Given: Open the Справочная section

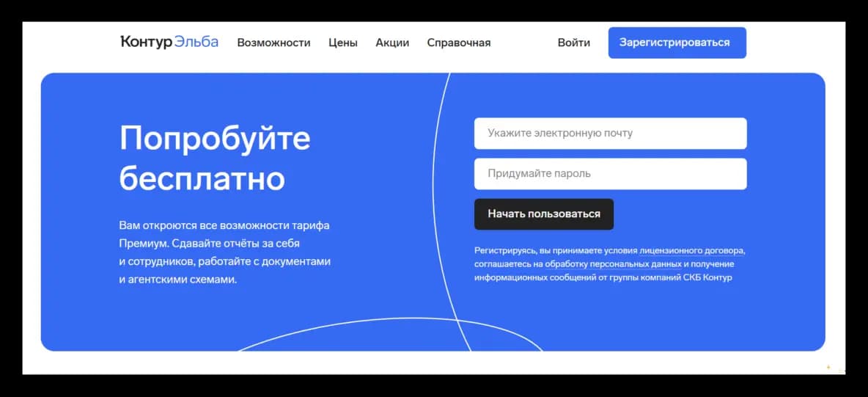Looking at the screenshot, I should pyautogui.click(x=458, y=43).
